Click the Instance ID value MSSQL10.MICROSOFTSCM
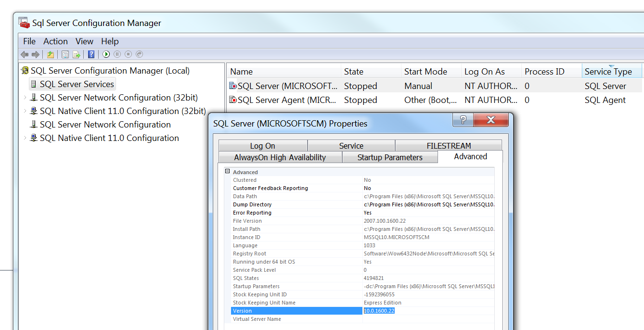Screen dimensions: 644x330 (x=396, y=237)
